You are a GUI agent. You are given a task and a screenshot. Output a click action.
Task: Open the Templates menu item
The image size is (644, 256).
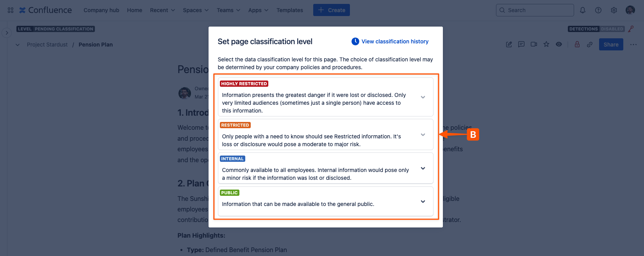click(x=290, y=10)
